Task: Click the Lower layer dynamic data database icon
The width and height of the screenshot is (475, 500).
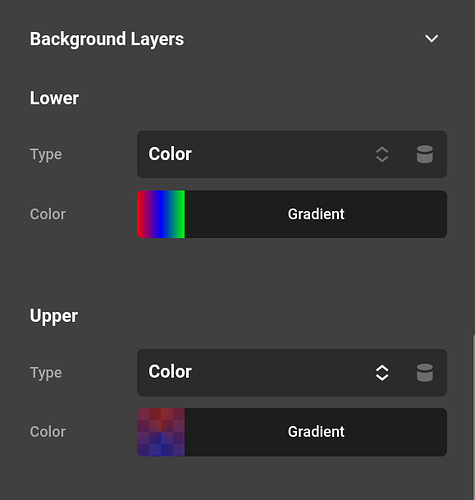Action: coord(425,154)
